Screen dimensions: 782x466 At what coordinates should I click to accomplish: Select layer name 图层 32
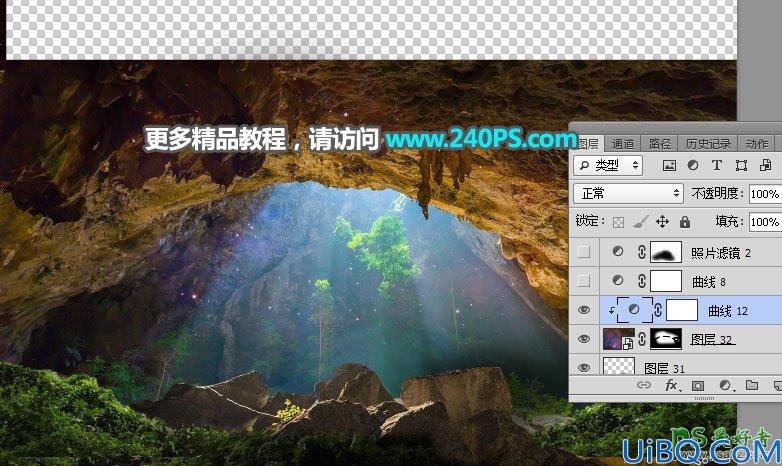[712, 340]
